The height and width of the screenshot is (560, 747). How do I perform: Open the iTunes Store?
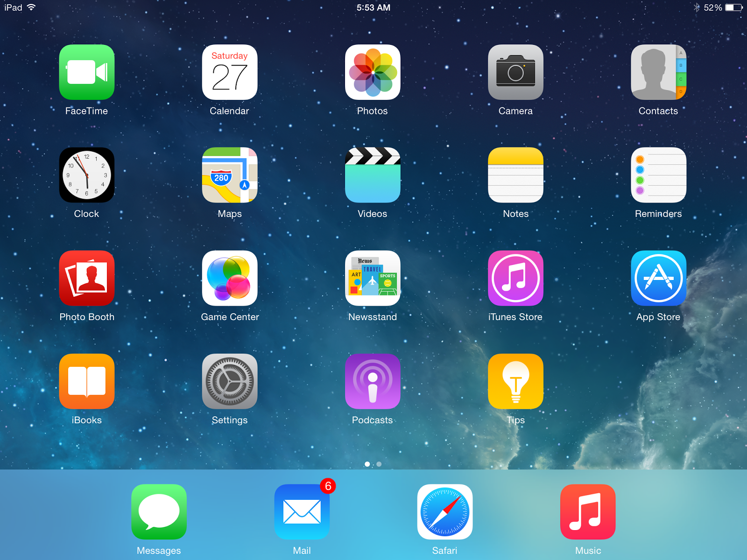(x=515, y=279)
